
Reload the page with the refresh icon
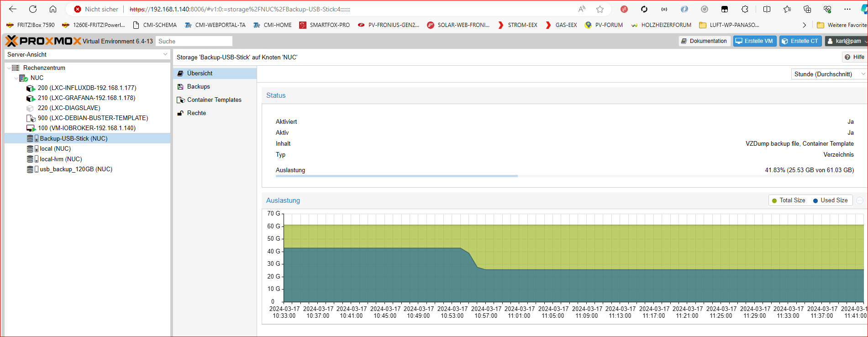click(x=33, y=9)
